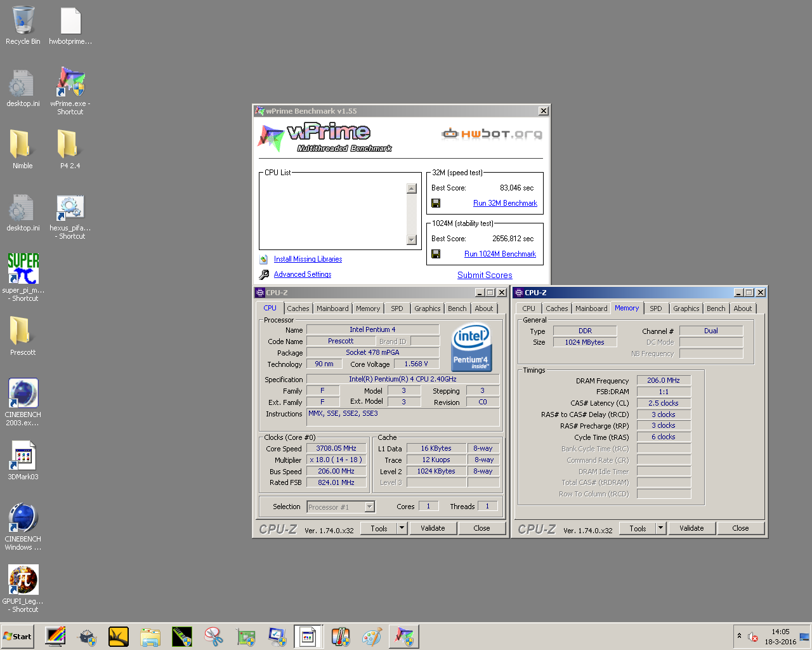Click the Intel Pentium 4 logo in CPU-Z
812x650 pixels.
click(471, 347)
